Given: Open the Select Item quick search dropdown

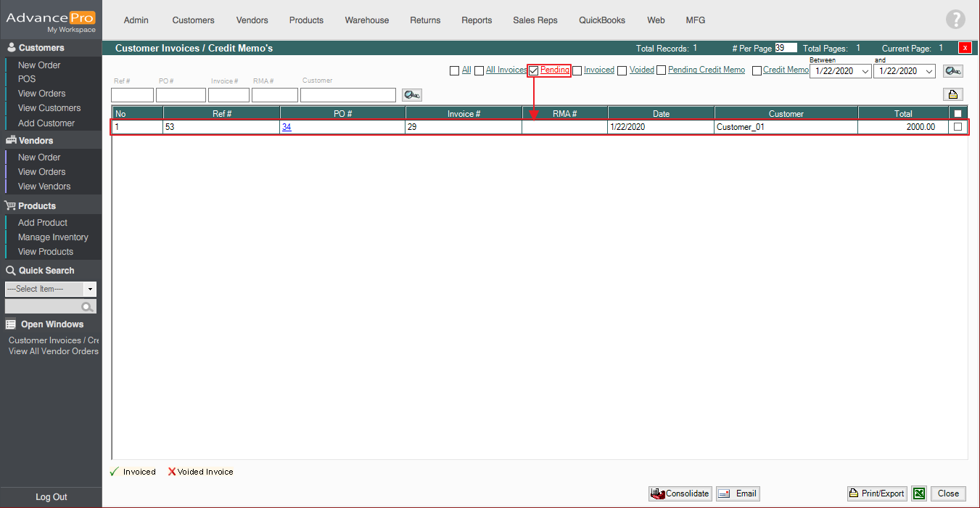Looking at the screenshot, I should click(90, 289).
